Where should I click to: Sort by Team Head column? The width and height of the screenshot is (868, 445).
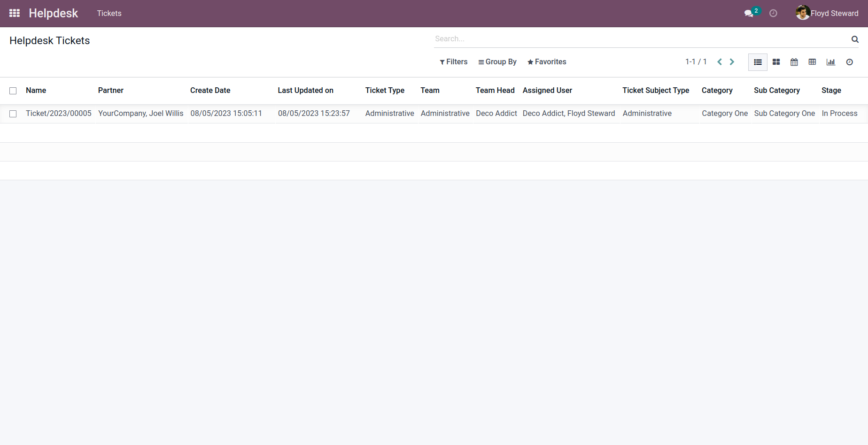(x=495, y=91)
